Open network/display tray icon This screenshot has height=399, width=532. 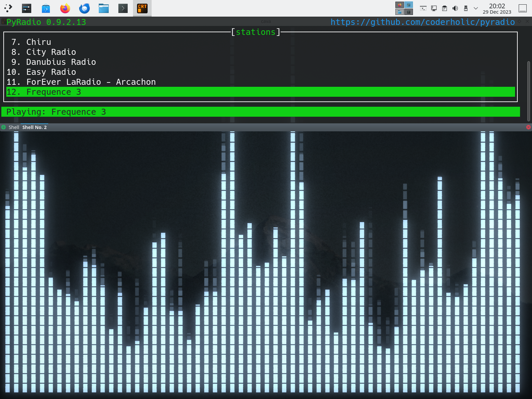(434, 8)
